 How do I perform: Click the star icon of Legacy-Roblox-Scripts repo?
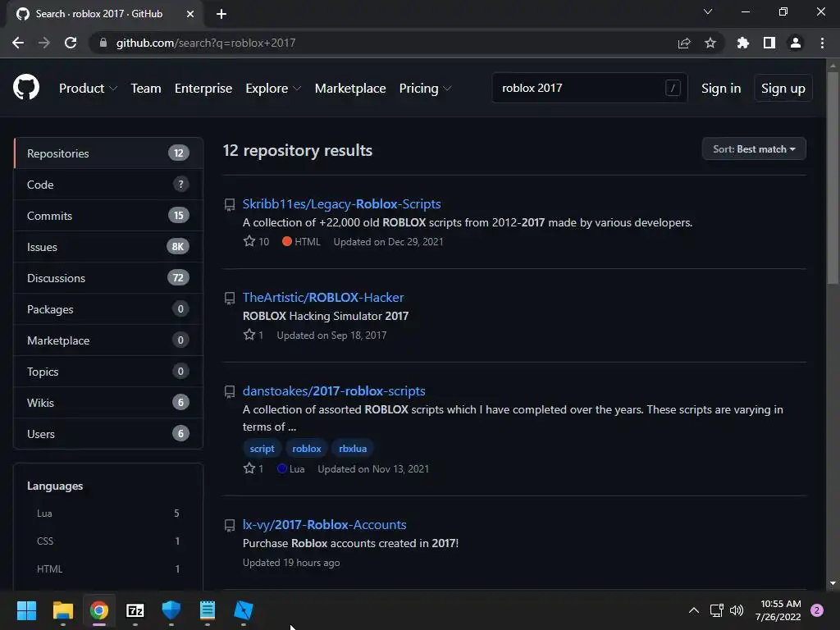click(x=249, y=241)
